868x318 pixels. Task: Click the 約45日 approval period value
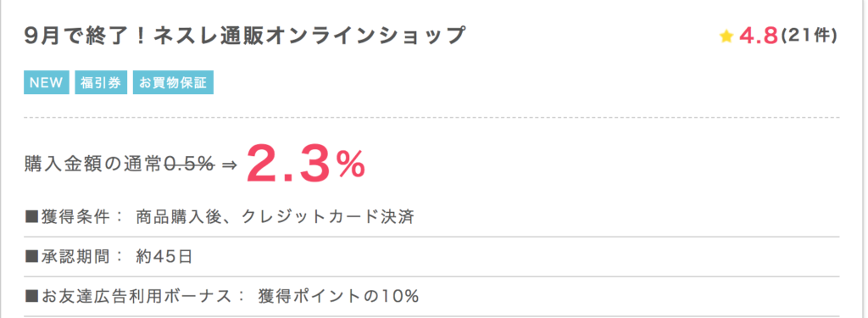coord(164,256)
